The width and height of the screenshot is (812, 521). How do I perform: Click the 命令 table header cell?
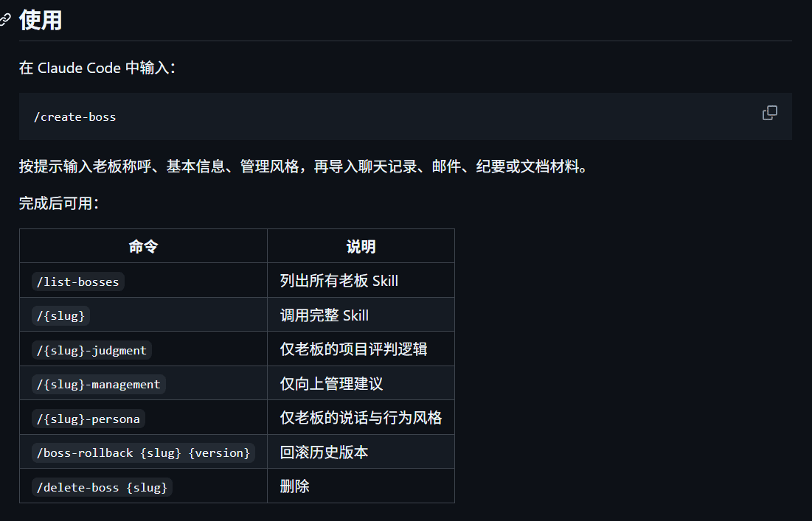[x=142, y=245]
